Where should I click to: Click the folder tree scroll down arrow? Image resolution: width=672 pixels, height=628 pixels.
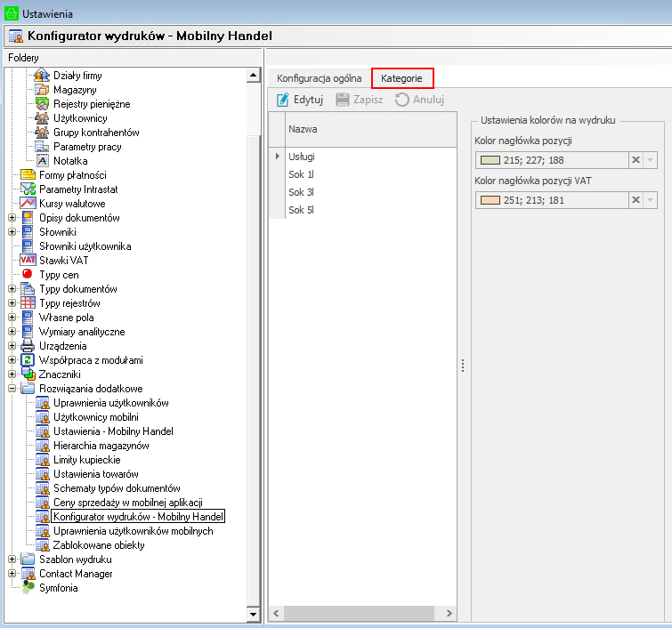click(252, 614)
